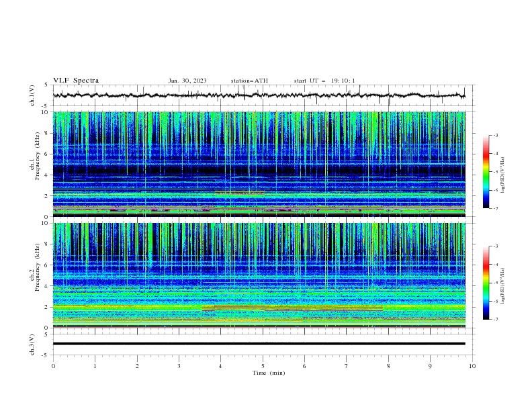Click the "ch.3(V)" axis label
The width and height of the screenshot is (532, 411).
click(x=32, y=345)
